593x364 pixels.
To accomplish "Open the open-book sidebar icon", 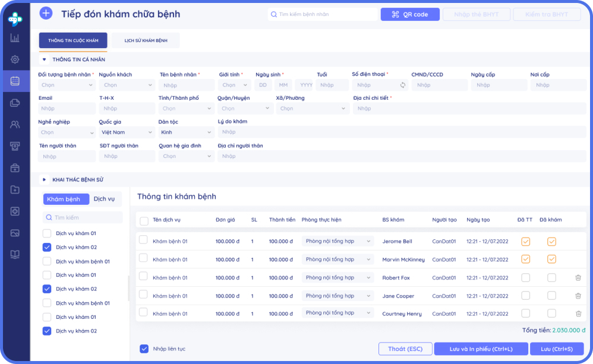I will (x=15, y=254).
